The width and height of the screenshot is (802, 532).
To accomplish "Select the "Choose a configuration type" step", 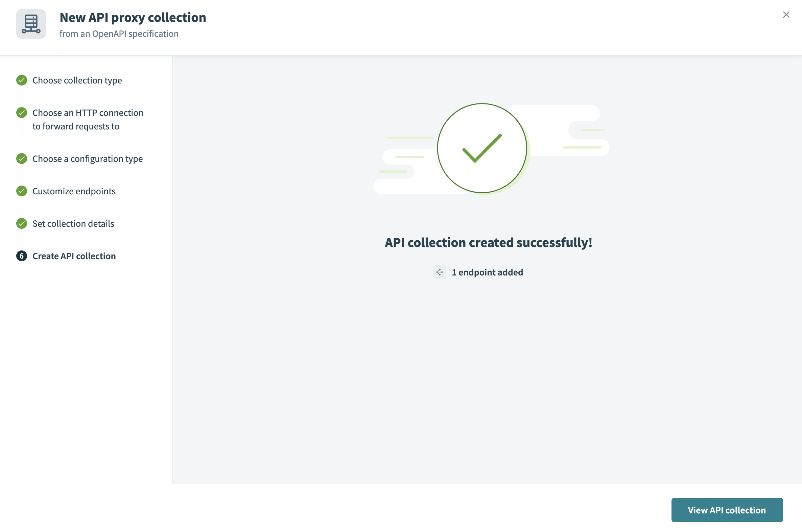I will 88,159.
